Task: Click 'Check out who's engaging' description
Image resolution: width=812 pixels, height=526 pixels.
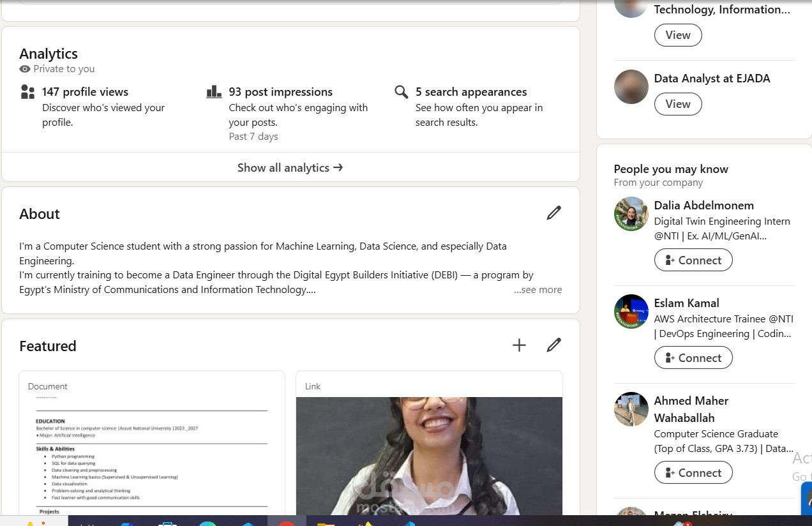Action: (298, 115)
